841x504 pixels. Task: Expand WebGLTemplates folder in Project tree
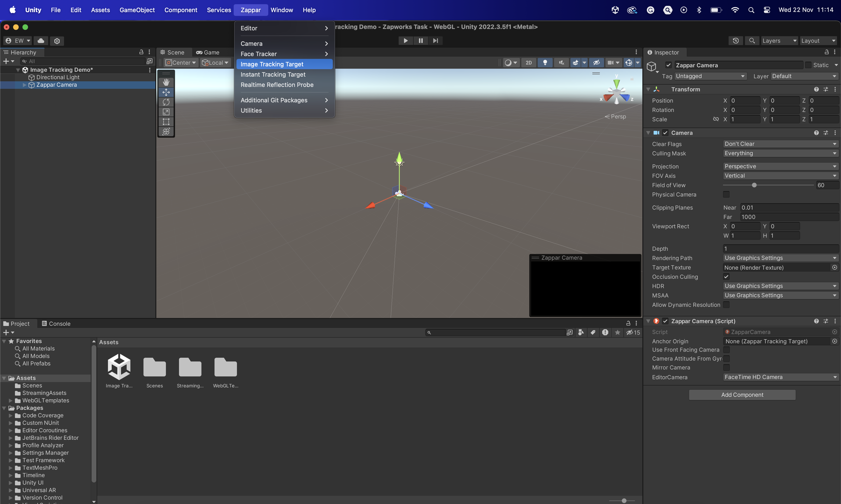point(11,400)
